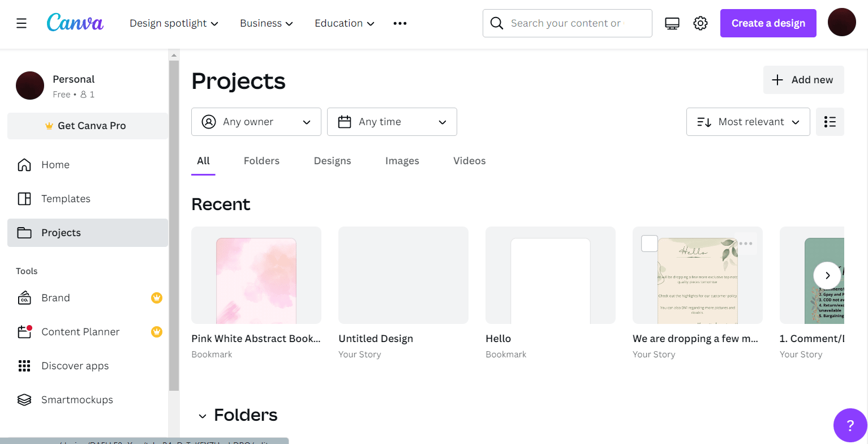Switch to the Designs tab
The image size is (868, 444).
pos(332,161)
